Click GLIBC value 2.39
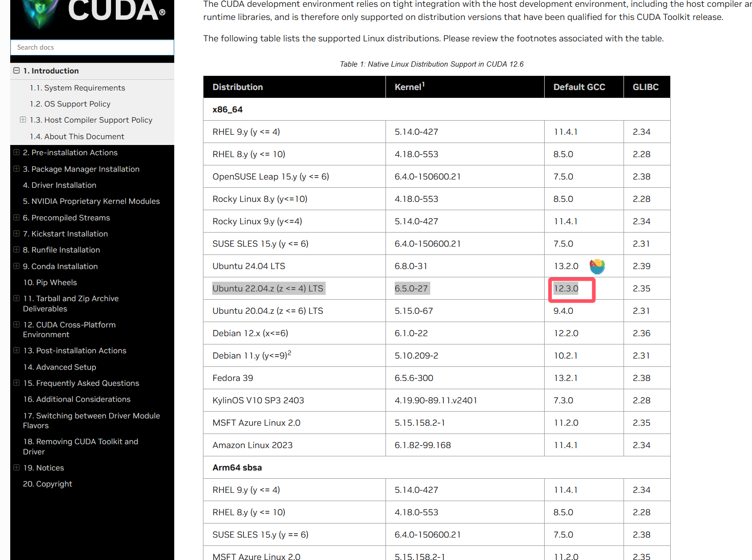This screenshot has width=752, height=560. click(642, 266)
